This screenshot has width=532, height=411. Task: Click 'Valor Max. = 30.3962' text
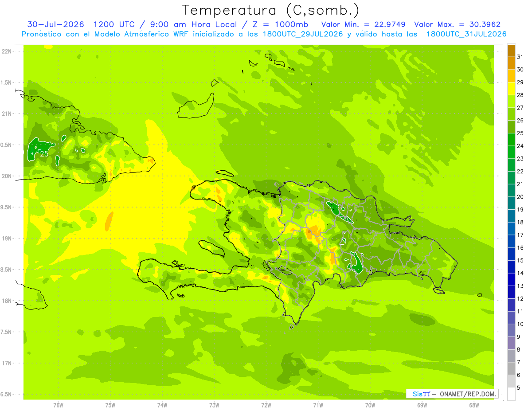[457, 24]
